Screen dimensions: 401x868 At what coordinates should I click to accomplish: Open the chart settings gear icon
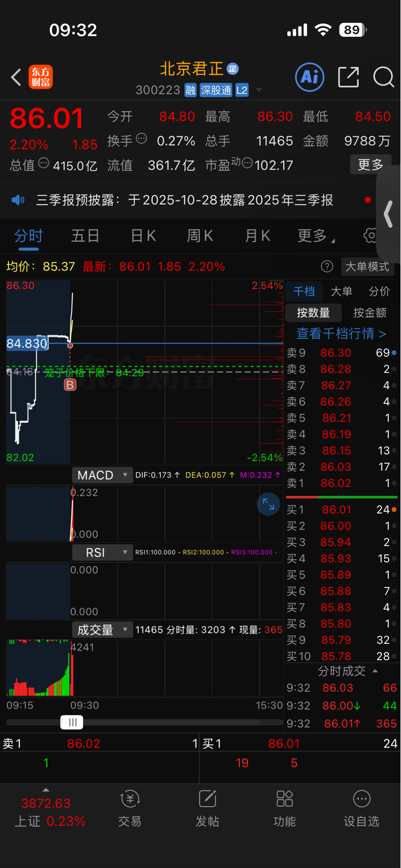coord(370,235)
